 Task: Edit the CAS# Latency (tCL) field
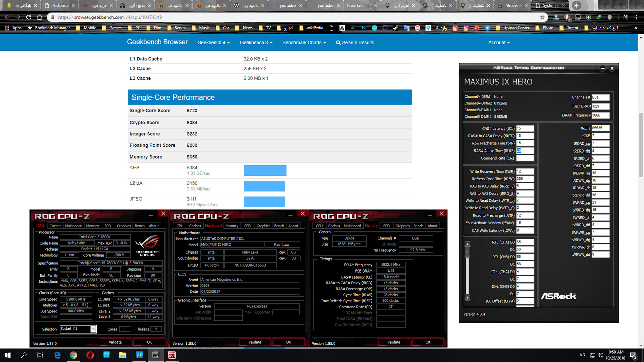coord(525,128)
